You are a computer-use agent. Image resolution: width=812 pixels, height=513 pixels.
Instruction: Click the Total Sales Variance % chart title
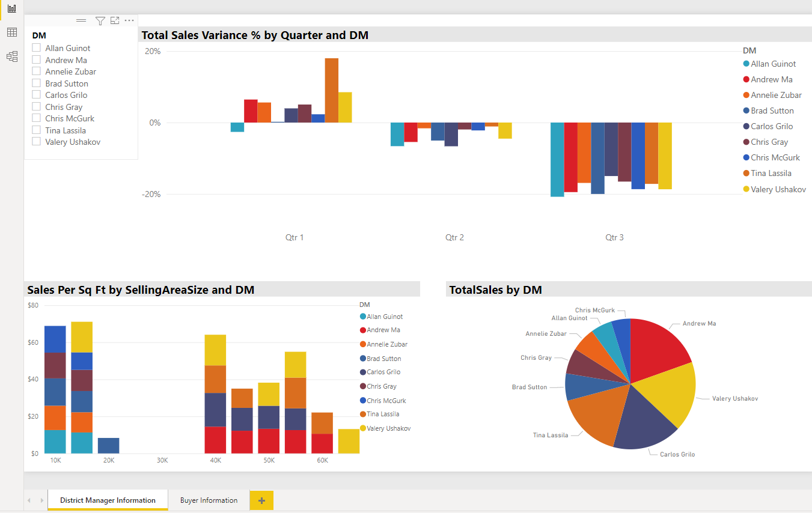click(255, 35)
